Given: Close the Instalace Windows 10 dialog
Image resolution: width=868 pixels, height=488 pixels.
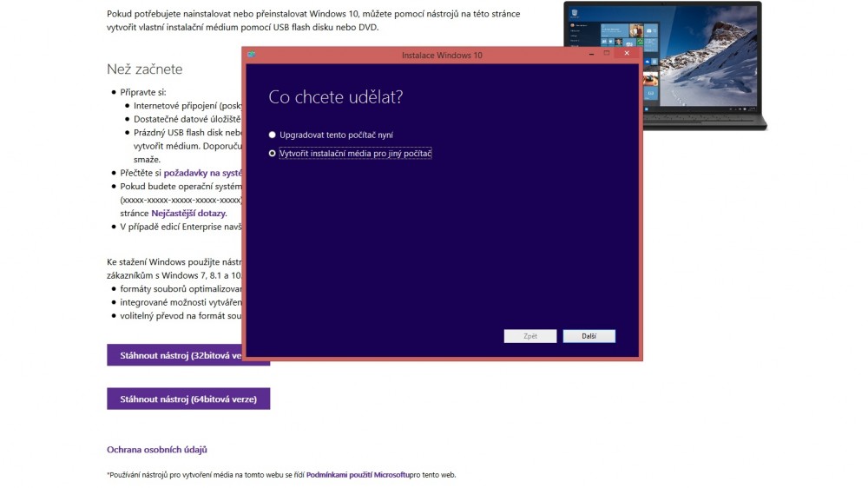Looking at the screenshot, I should point(628,54).
